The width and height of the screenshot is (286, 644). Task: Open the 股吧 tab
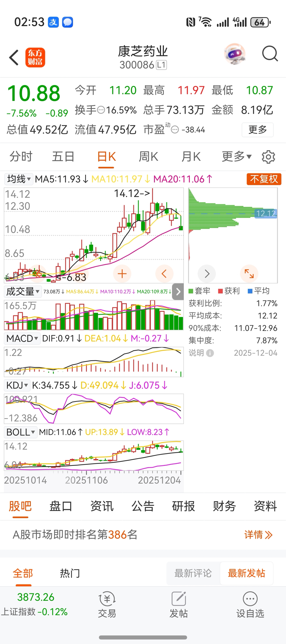coord(20,506)
